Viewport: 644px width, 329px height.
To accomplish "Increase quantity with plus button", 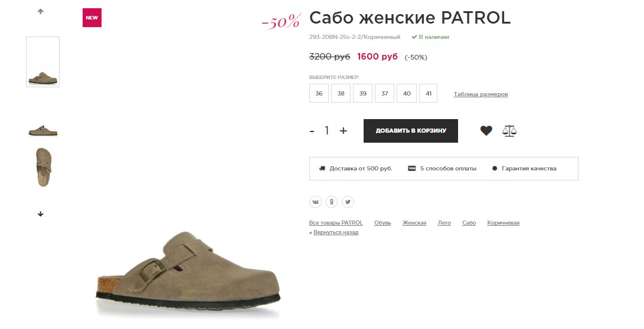I will (343, 131).
